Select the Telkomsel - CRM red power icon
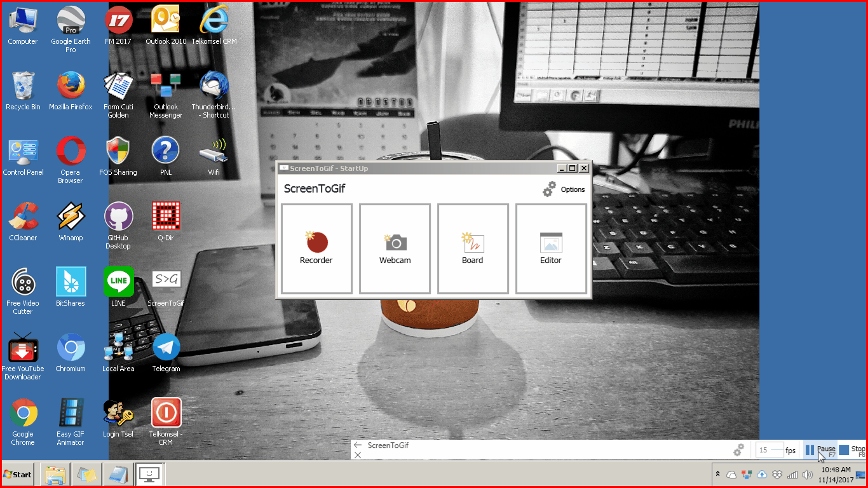 (166, 423)
